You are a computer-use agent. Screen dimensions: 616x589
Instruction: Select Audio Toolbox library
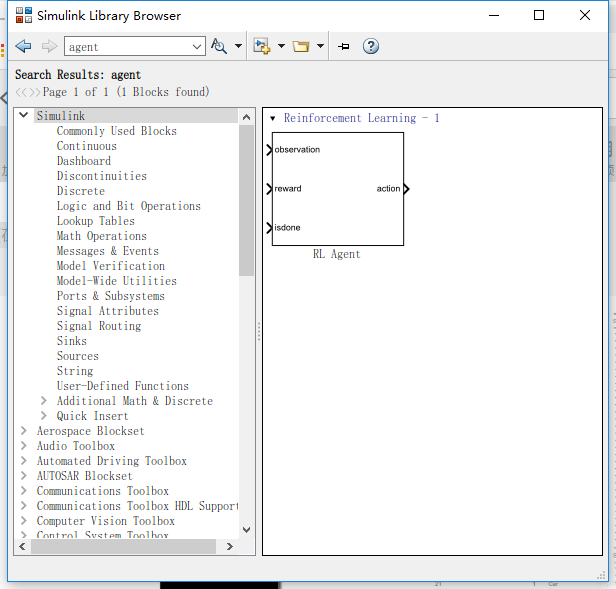[76, 446]
